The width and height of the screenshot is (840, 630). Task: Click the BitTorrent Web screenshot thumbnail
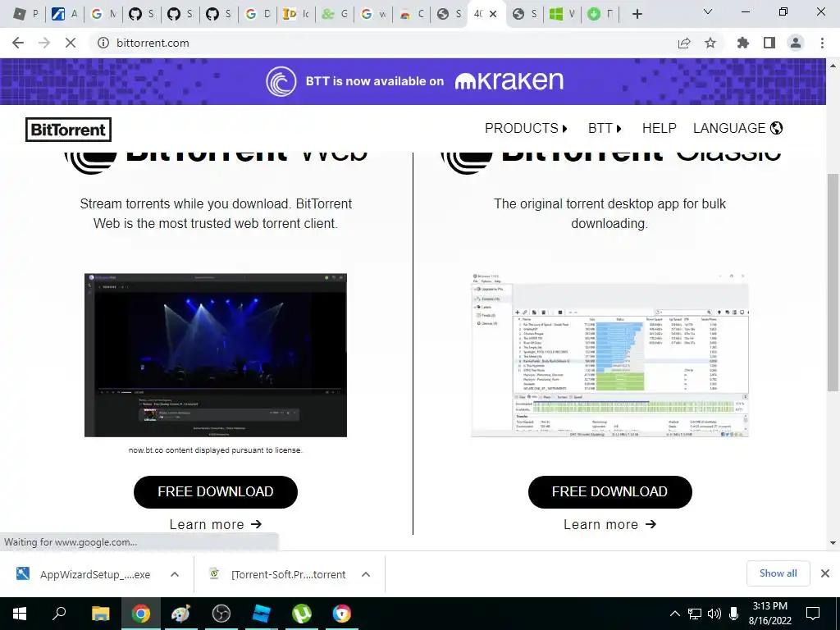click(216, 355)
